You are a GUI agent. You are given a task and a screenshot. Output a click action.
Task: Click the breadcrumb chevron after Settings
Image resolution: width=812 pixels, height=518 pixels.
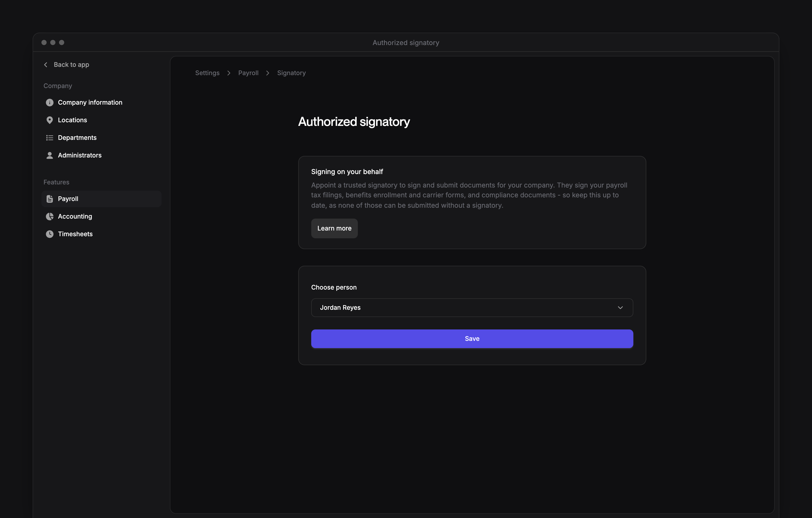pos(229,73)
